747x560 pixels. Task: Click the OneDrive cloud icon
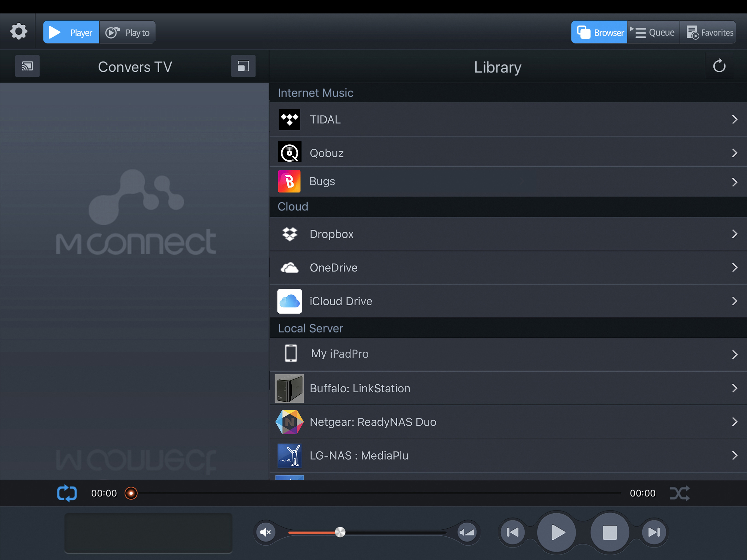(x=289, y=268)
